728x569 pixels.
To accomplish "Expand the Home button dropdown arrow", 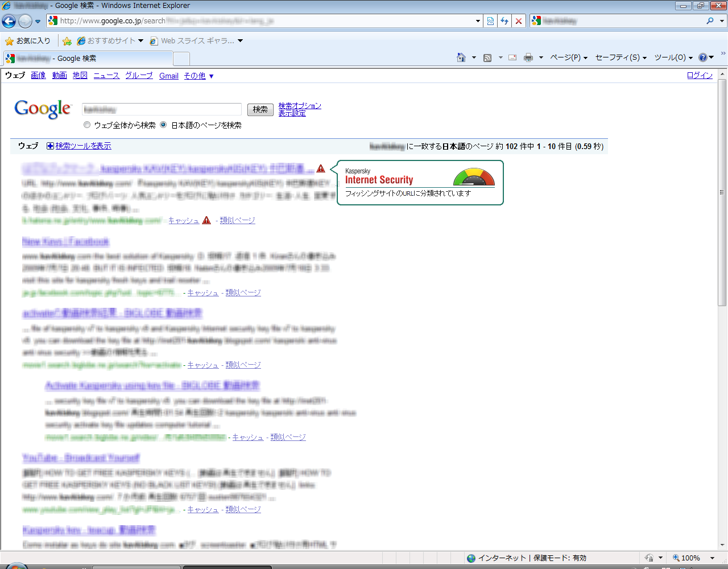I will [474, 57].
